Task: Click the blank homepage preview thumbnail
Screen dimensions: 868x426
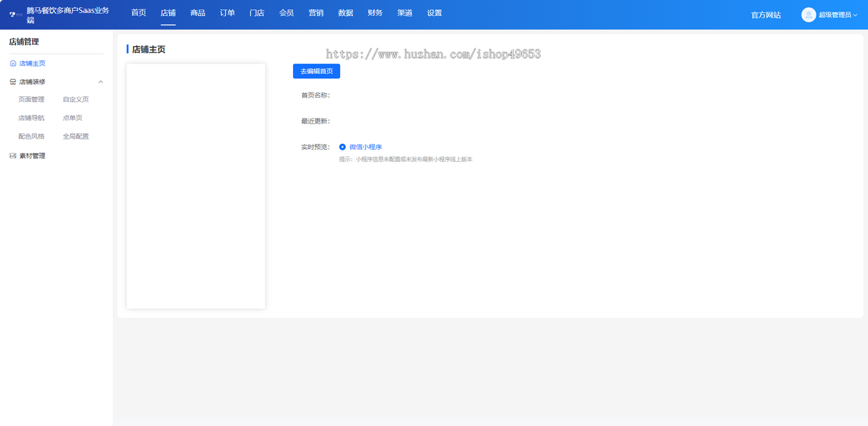Action: point(196,186)
